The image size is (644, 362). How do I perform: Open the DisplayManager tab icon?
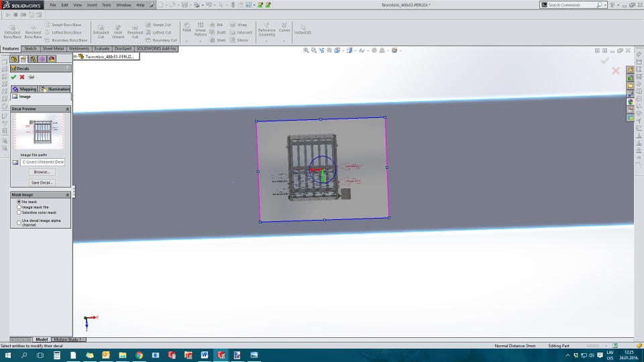coord(52,59)
